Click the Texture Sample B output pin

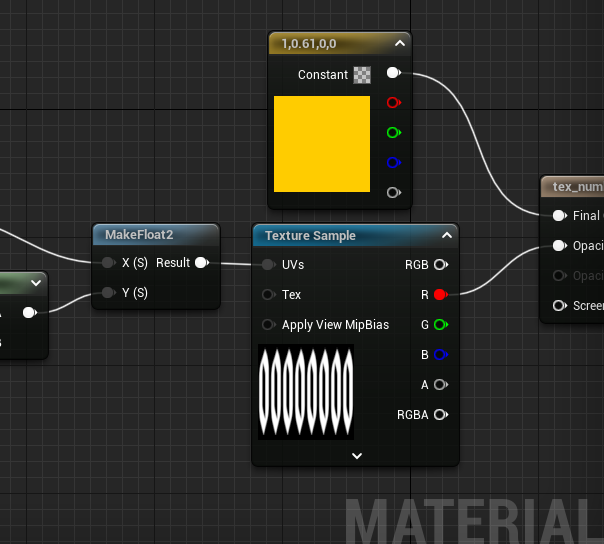coord(441,354)
